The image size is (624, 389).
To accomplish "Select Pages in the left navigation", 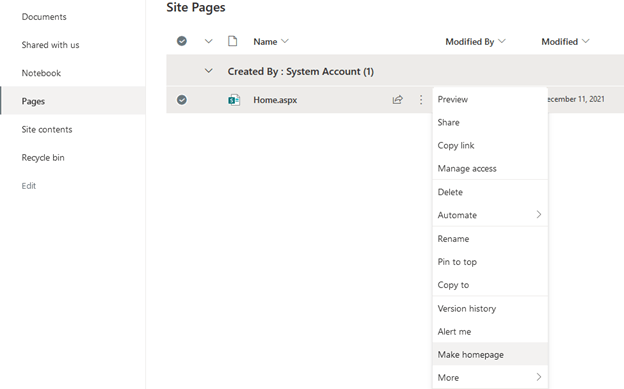I will (x=73, y=101).
